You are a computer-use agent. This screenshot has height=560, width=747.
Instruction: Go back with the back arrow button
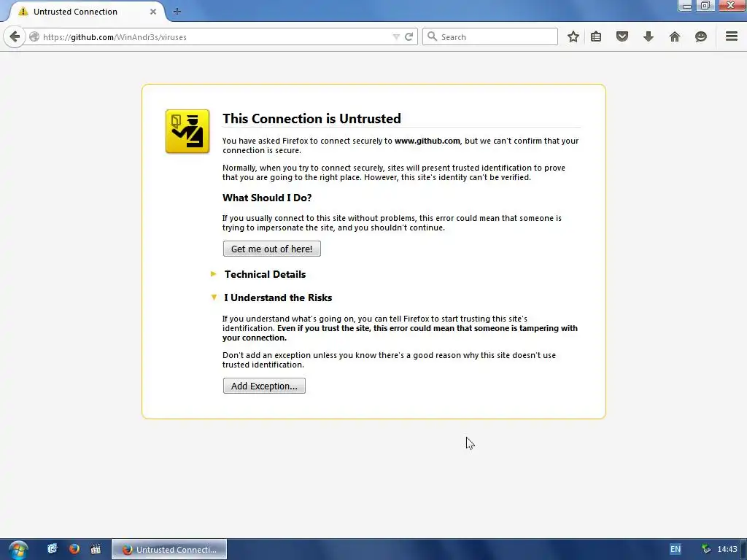click(15, 36)
